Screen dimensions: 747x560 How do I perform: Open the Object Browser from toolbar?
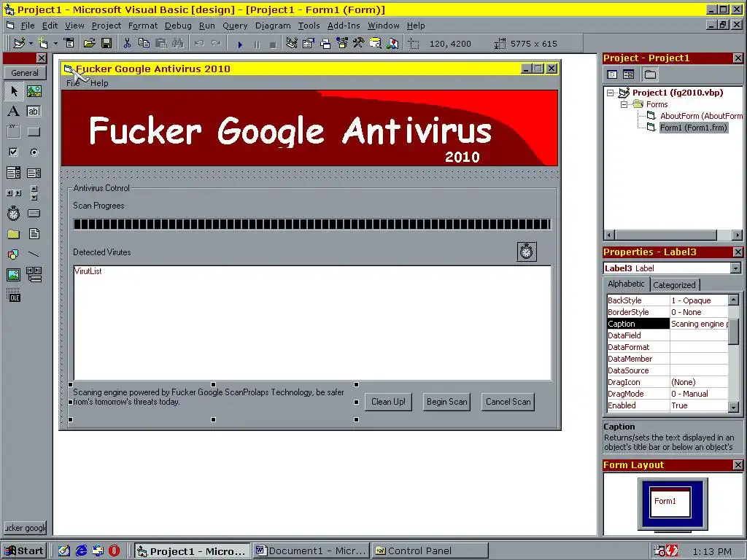point(343,43)
